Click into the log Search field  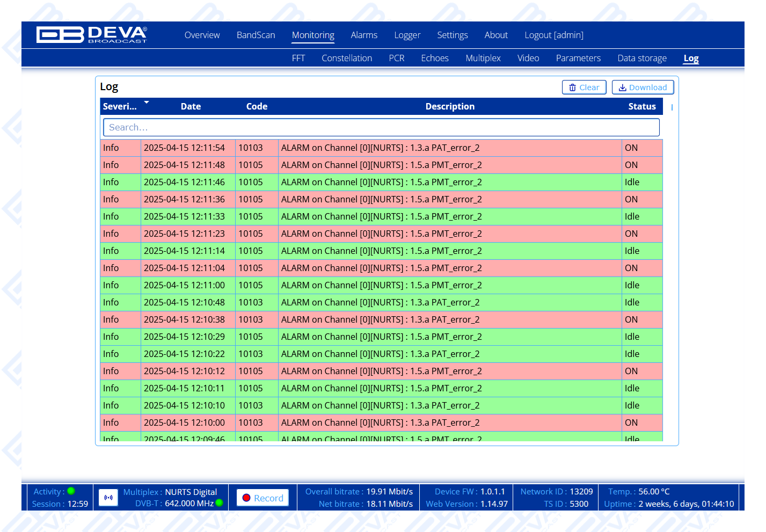point(381,127)
